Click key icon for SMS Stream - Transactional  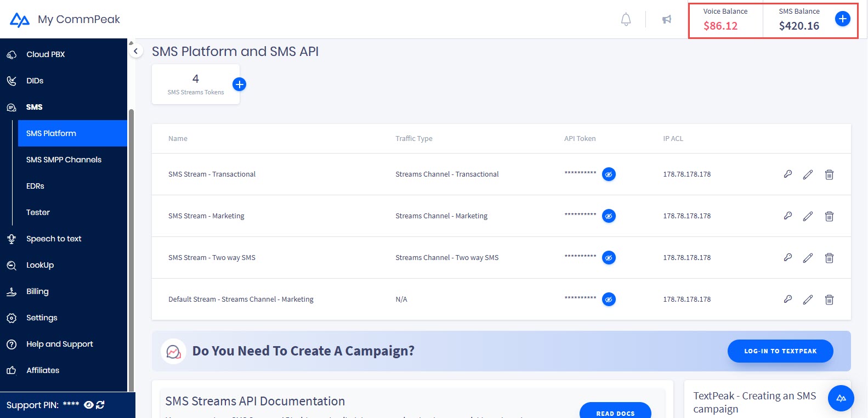point(788,174)
